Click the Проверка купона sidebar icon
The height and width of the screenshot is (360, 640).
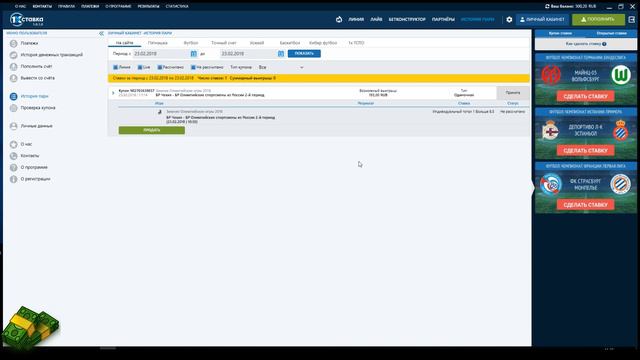[13, 108]
